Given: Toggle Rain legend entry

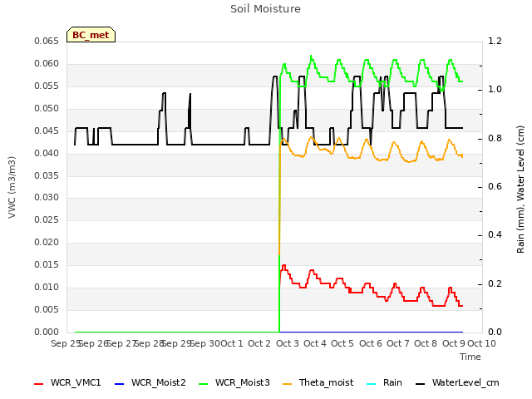Looking at the screenshot, I should click(x=384, y=382).
